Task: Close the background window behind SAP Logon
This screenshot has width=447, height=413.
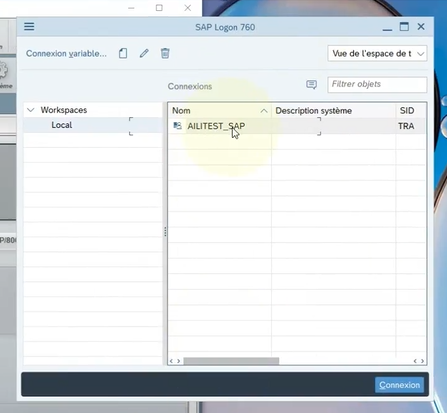Action: (x=188, y=8)
